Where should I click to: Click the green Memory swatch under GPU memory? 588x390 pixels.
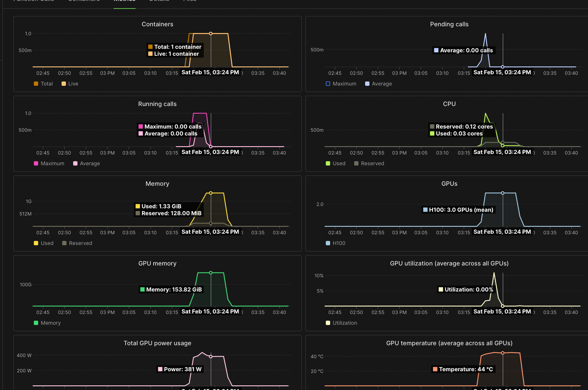point(36,323)
